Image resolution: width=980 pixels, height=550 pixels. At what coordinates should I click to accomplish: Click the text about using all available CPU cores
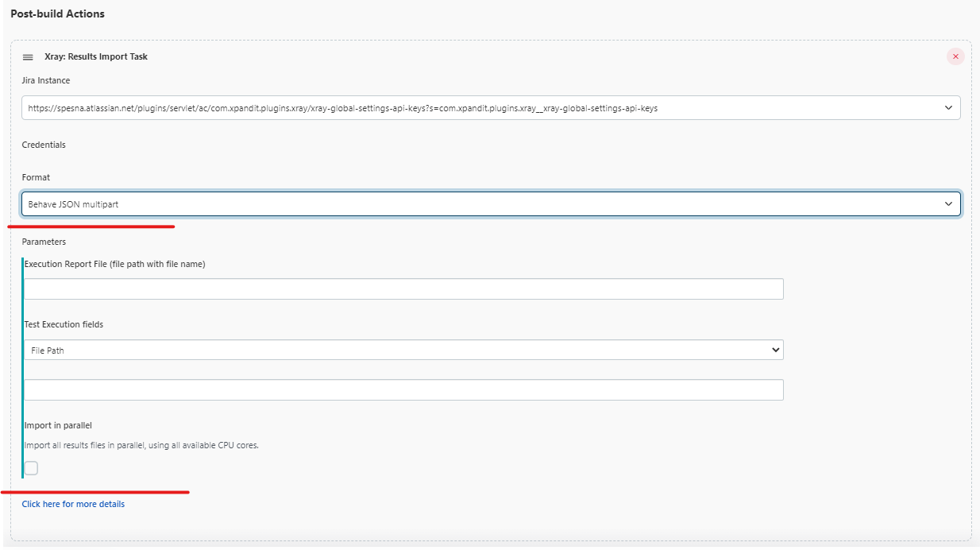[141, 445]
